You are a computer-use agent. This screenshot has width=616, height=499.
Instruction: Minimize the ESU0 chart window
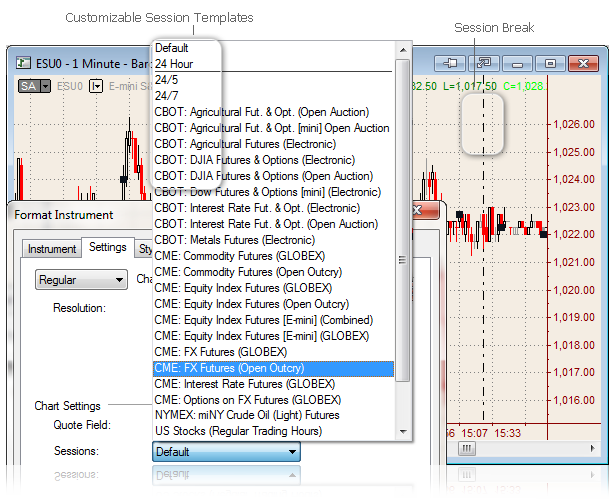[x=517, y=62]
